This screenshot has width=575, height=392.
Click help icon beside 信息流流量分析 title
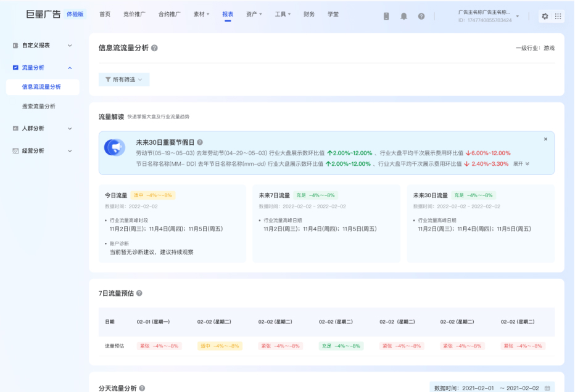tap(154, 48)
